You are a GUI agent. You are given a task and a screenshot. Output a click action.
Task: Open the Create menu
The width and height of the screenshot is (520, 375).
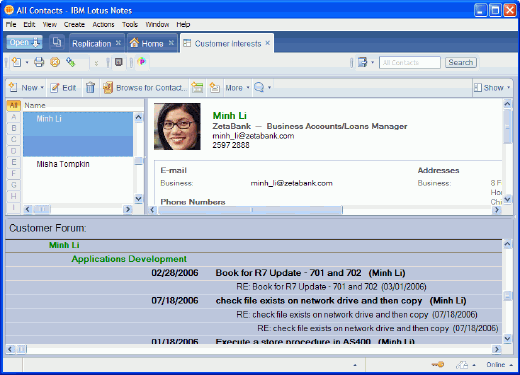click(x=74, y=24)
